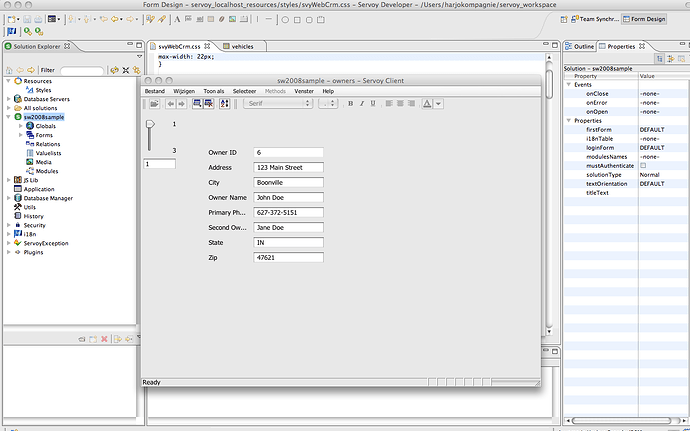Open the Wijzigen menu
The height and width of the screenshot is (431, 690).
[184, 91]
